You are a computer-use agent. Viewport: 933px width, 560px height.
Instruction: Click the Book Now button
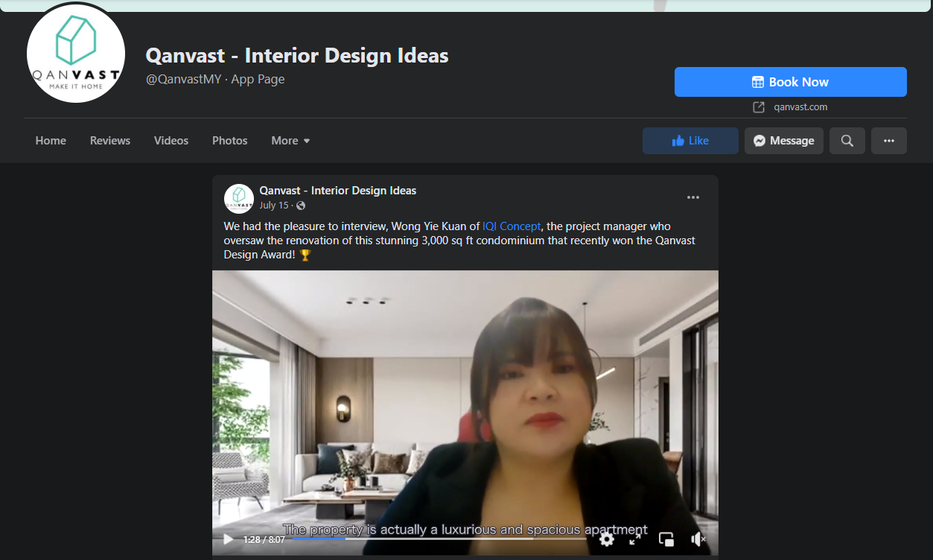790,82
